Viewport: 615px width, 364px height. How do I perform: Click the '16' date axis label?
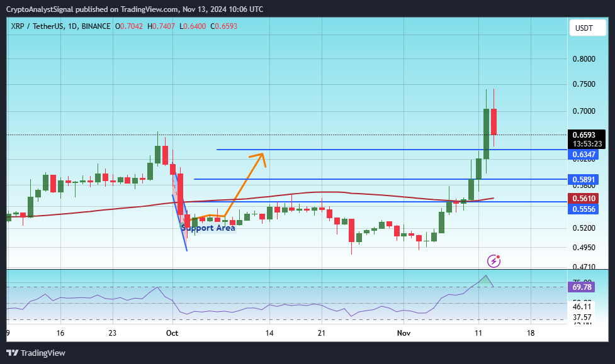click(x=60, y=333)
